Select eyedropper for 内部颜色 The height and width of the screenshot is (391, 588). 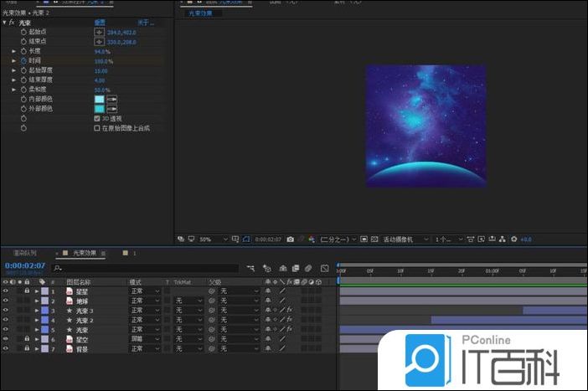tap(111, 99)
